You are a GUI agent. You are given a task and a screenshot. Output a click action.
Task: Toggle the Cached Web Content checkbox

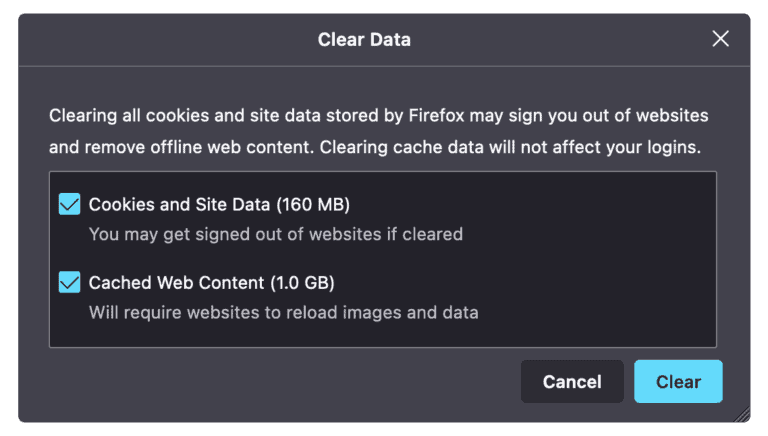pyautogui.click(x=70, y=283)
